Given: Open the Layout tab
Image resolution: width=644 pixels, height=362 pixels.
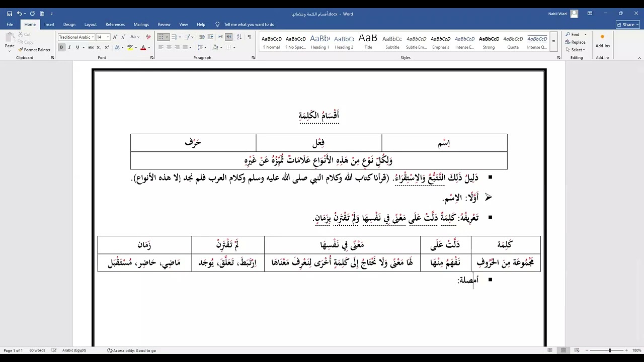Looking at the screenshot, I should pyautogui.click(x=91, y=24).
